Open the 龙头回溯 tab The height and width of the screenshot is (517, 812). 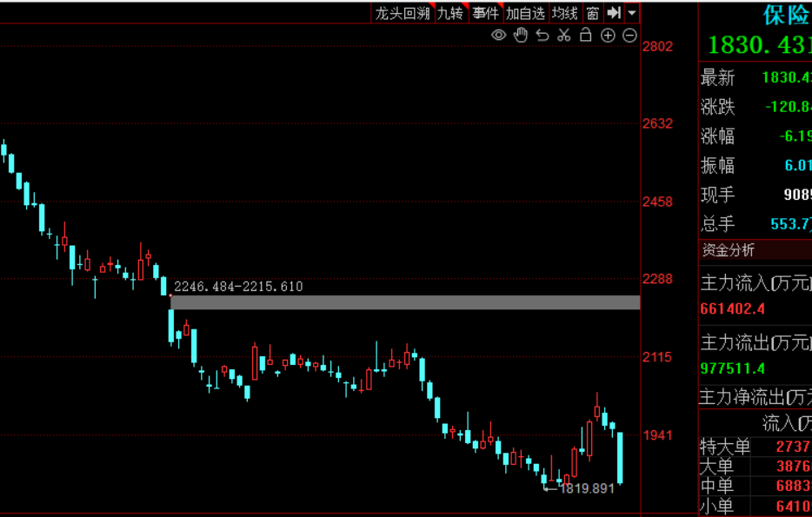pos(403,13)
